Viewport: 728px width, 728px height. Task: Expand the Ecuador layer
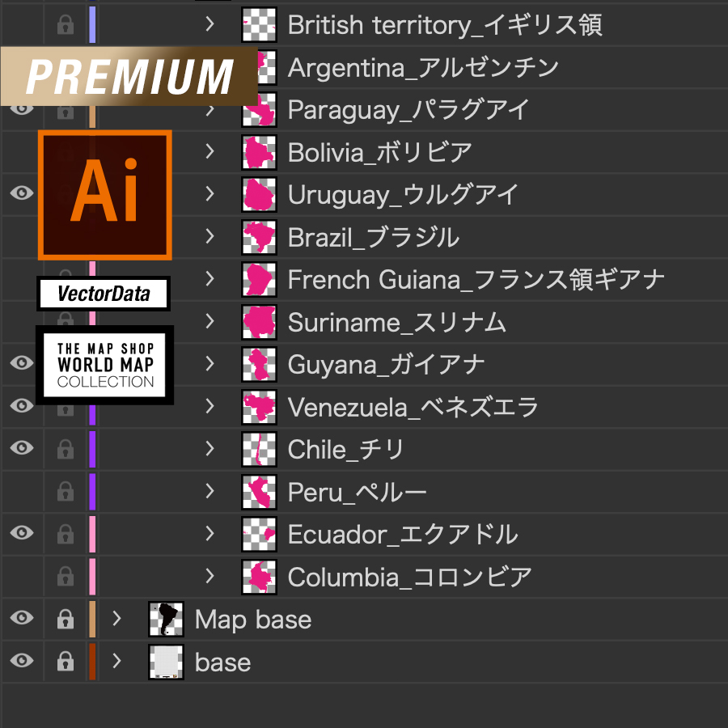coord(210,534)
